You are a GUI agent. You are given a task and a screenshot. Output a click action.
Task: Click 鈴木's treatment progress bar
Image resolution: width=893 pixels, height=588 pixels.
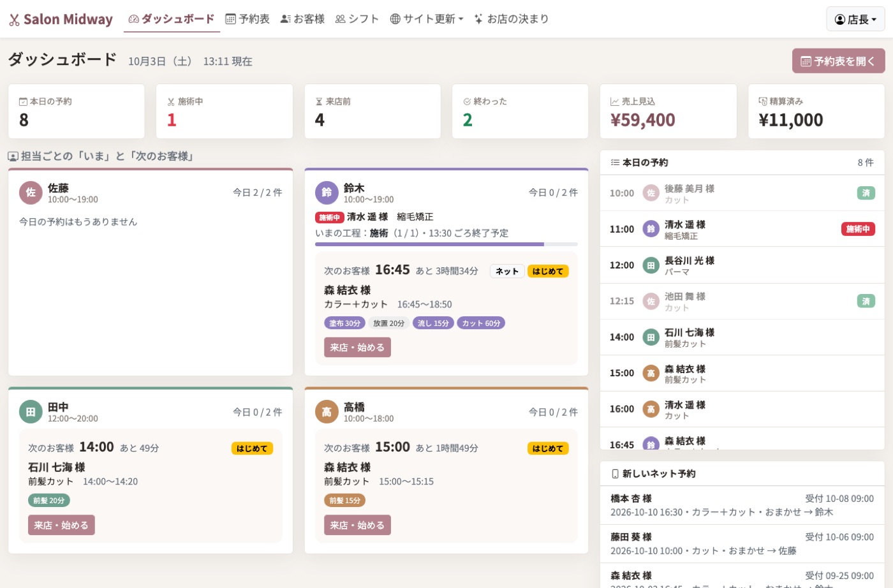point(447,244)
